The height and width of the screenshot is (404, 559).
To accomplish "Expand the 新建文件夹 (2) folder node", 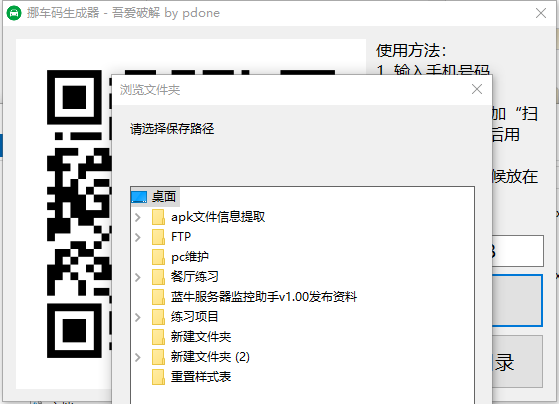I will pyautogui.click(x=138, y=357).
